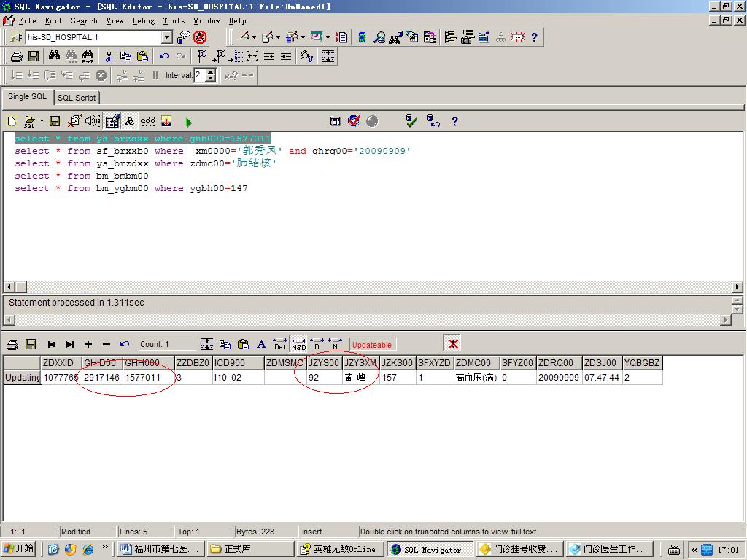Expand the Open SQL file dropdown arrow
Screen dimensions: 747x560
click(42, 122)
